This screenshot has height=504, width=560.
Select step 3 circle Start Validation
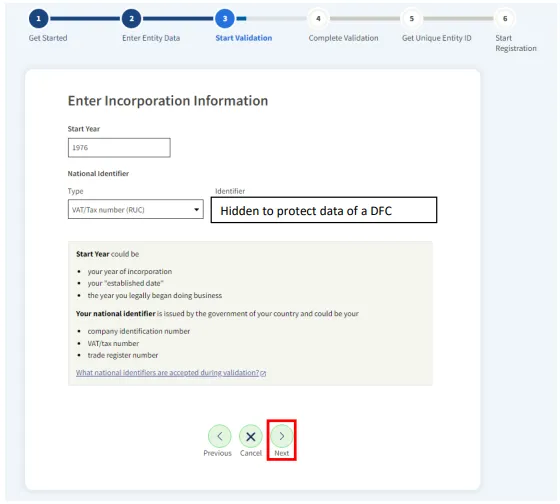click(x=225, y=19)
